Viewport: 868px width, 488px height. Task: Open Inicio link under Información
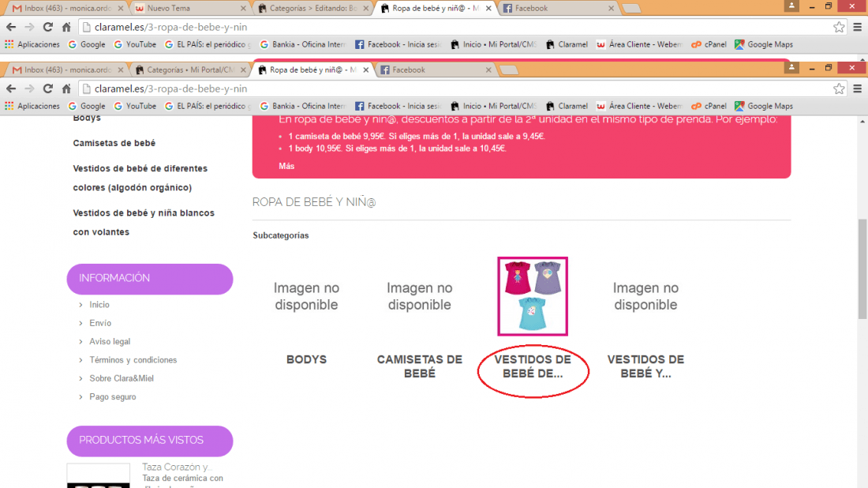click(99, 305)
